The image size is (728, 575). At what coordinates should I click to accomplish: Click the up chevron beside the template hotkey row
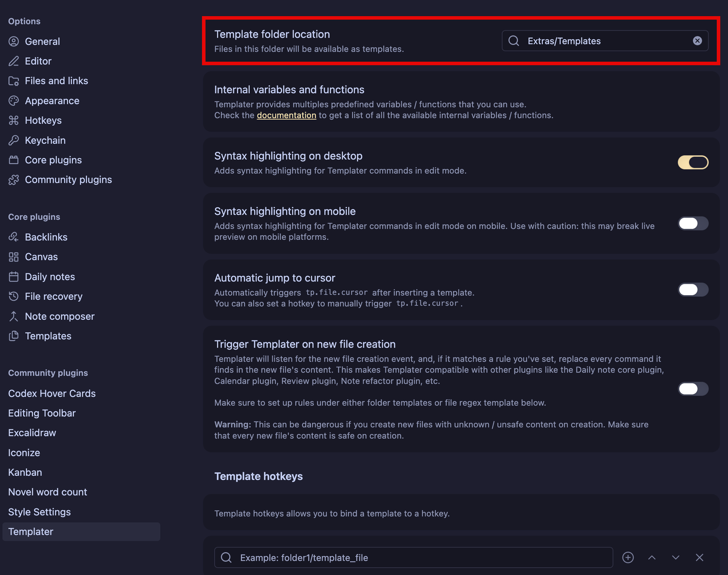point(652,557)
